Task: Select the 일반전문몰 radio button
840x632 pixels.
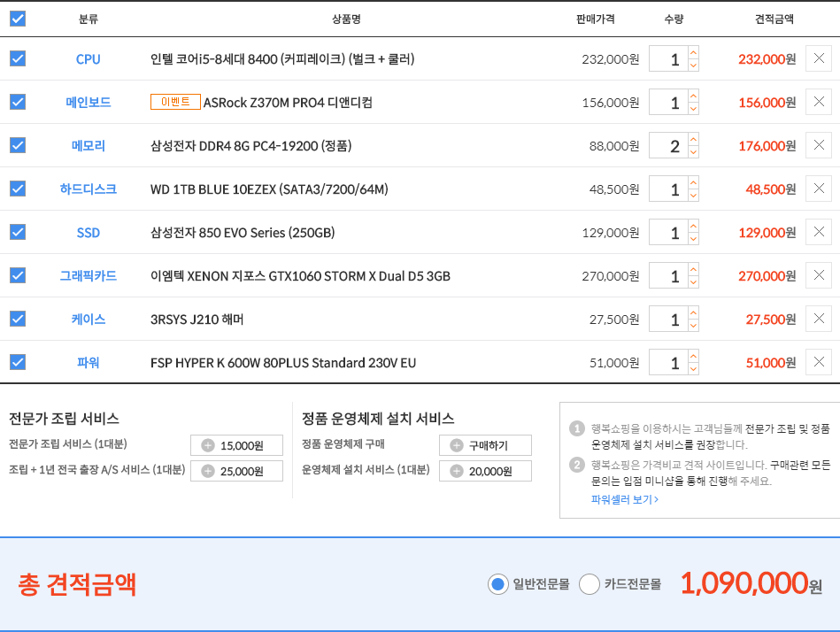Action: [497, 584]
